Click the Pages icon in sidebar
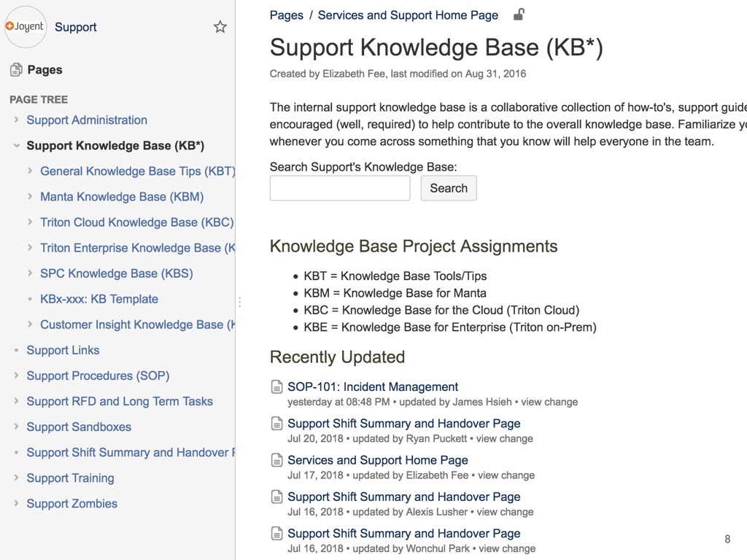The image size is (747, 560). pos(16,70)
